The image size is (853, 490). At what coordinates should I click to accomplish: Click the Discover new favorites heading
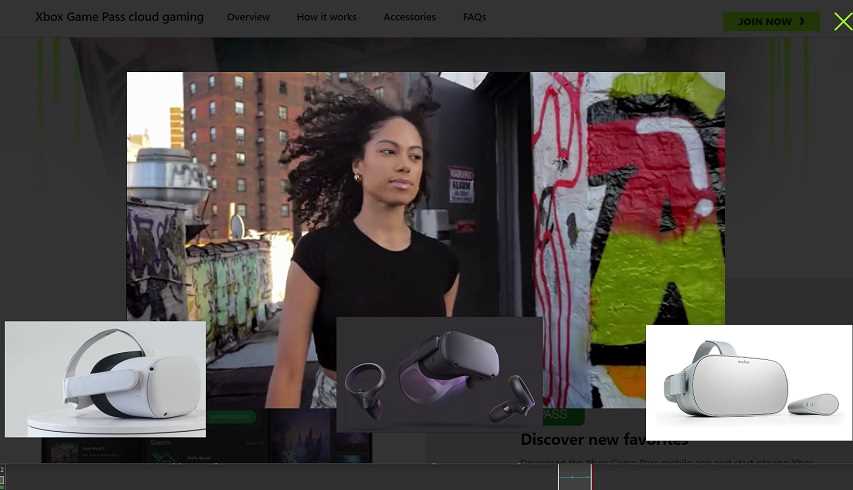604,441
